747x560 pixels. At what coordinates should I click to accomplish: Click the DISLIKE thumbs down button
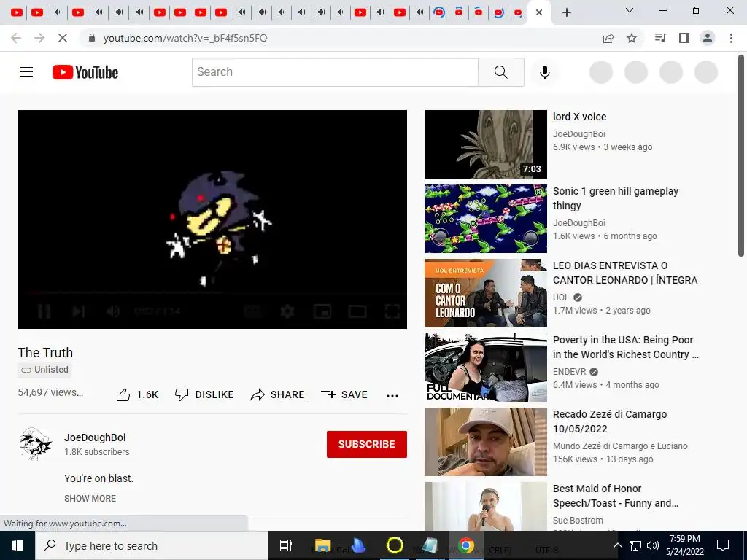click(x=204, y=394)
